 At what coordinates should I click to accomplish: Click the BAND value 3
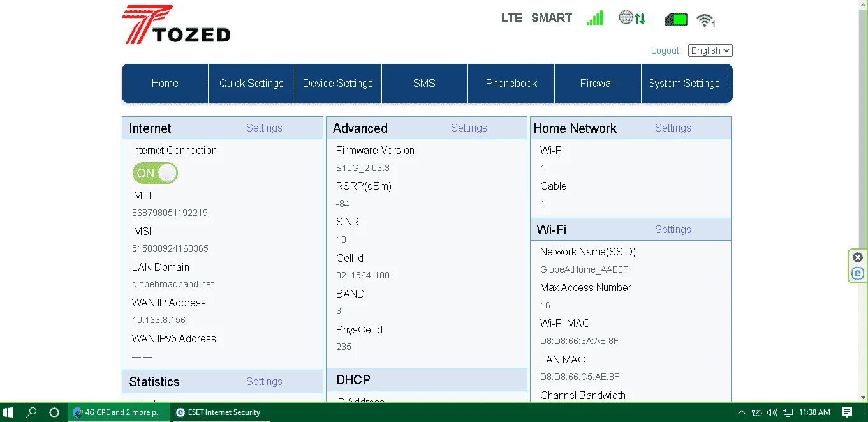tap(339, 311)
